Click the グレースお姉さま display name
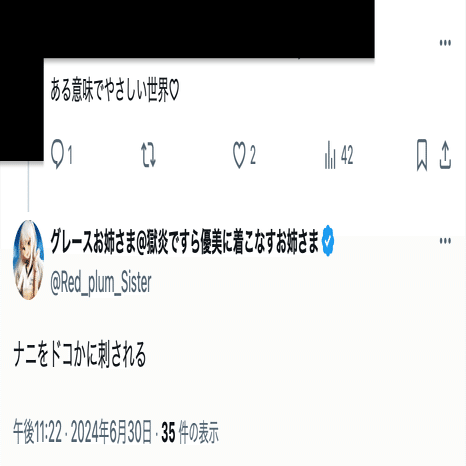This screenshot has width=466, height=466. [184, 241]
